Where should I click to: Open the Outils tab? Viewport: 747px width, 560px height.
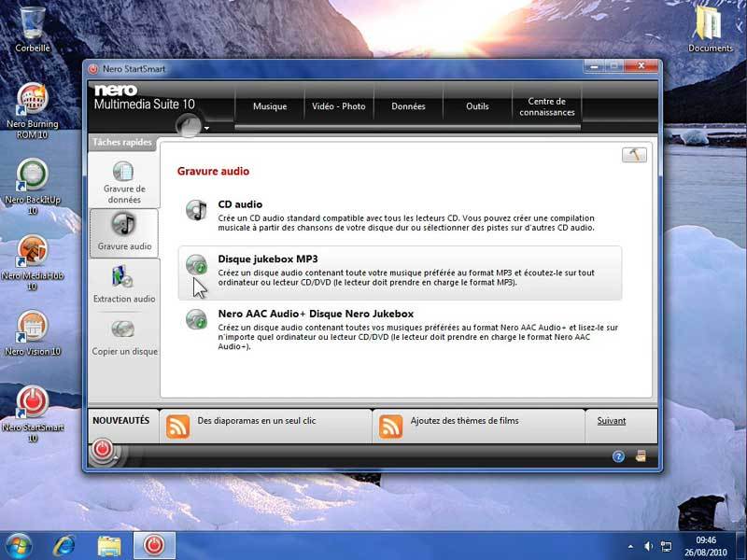[x=477, y=106]
